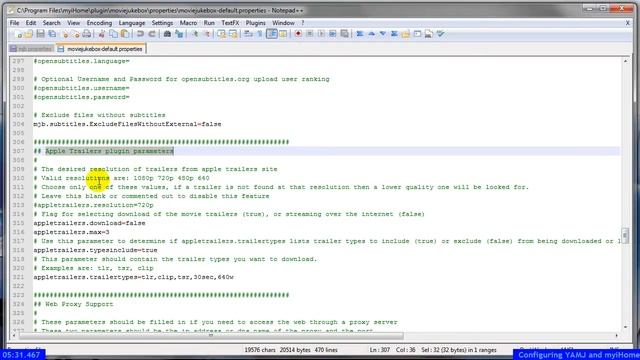The image size is (640, 360).
Task: Click the Zoom Out toolbar icon
Action: coord(207,34)
